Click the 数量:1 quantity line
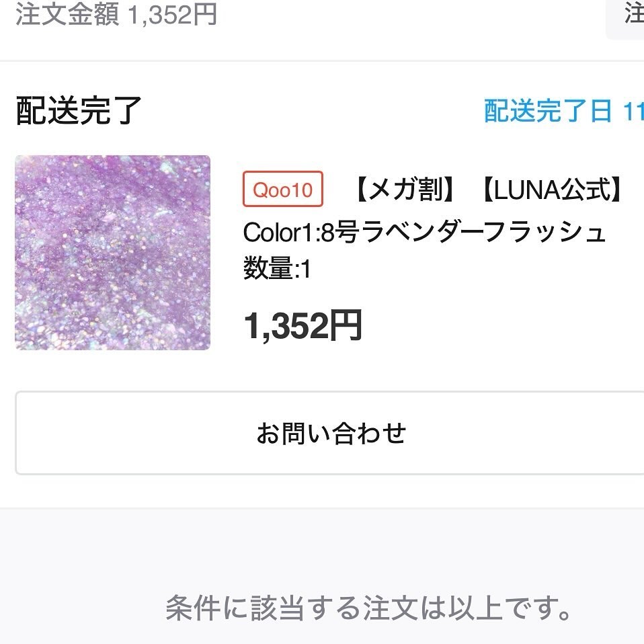 tap(277, 270)
